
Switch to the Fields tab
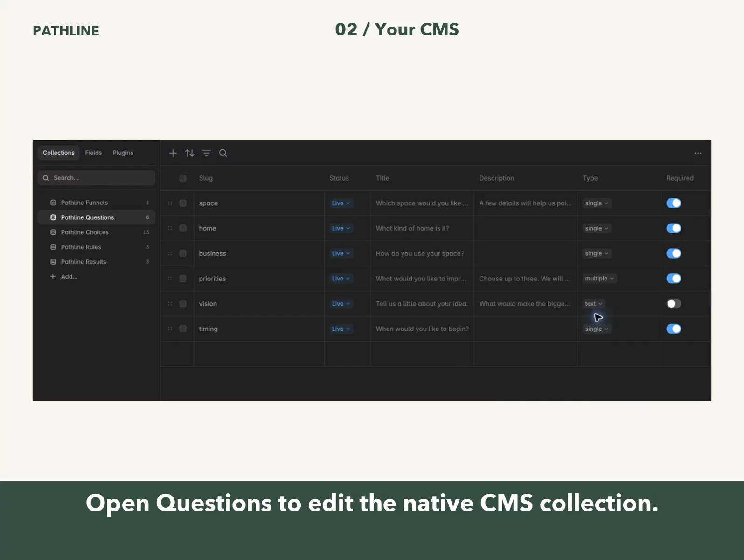(x=93, y=153)
